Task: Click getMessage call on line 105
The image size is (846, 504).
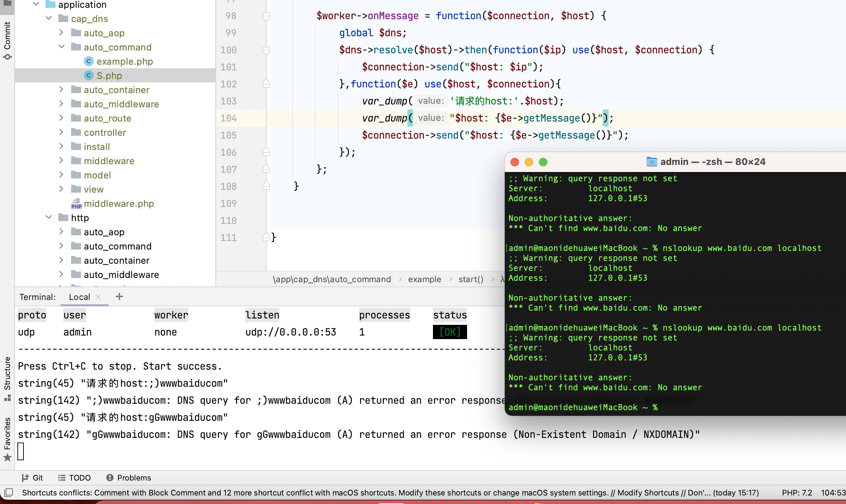Action: click(566, 135)
